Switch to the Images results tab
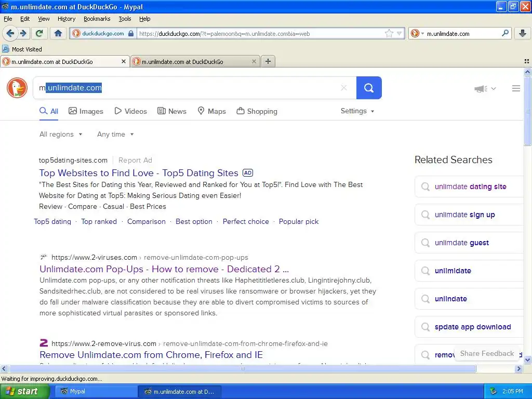This screenshot has height=399, width=532. click(x=86, y=111)
